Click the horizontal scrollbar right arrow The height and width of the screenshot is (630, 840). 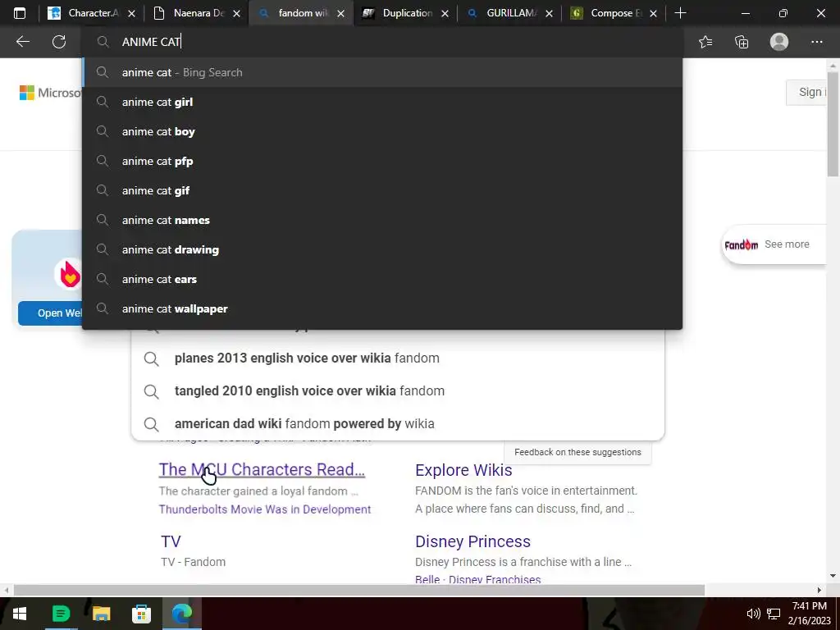819,590
